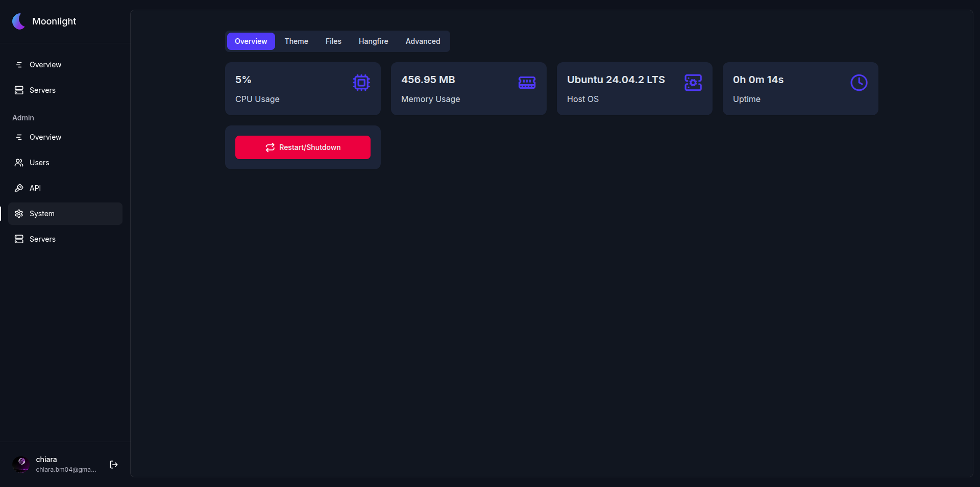The image size is (980, 487).
Task: Click the Memory Usage label
Action: click(x=431, y=99)
